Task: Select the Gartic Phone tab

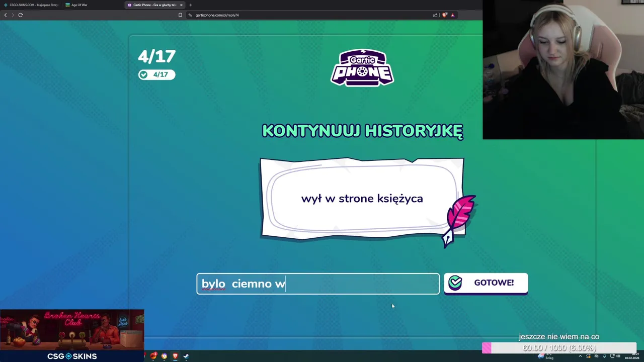Action: coord(155,5)
